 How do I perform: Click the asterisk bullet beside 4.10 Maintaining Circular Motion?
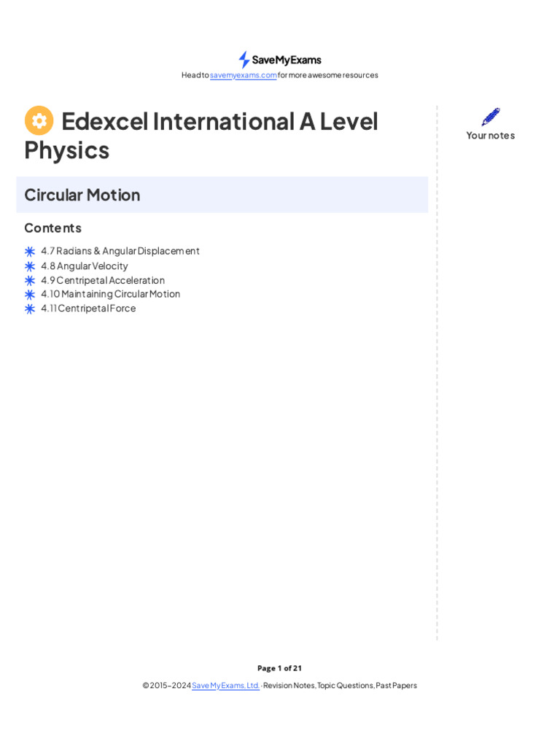click(30, 294)
